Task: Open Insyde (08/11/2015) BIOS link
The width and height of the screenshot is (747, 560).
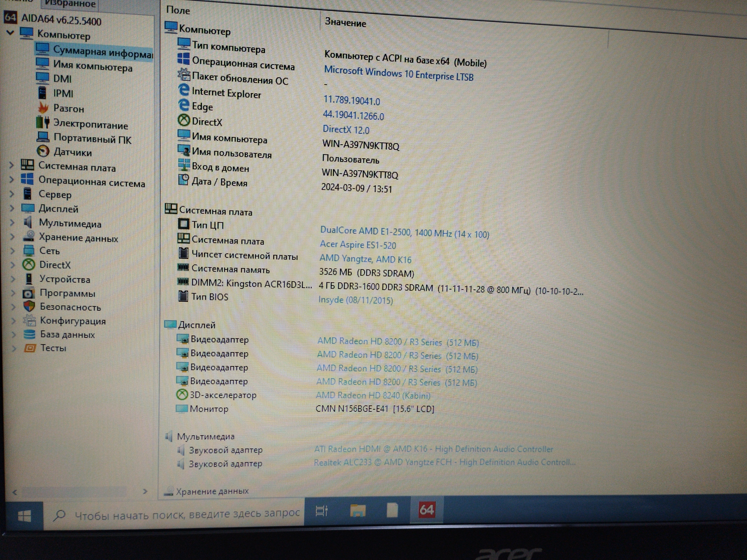Action: coord(356,300)
